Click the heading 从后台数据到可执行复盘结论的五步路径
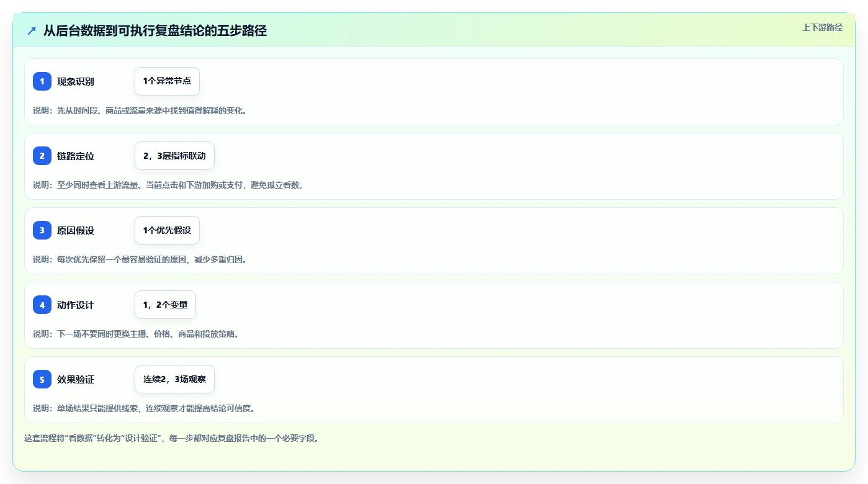Viewport: 868px width, 484px height. pyautogui.click(x=155, y=30)
